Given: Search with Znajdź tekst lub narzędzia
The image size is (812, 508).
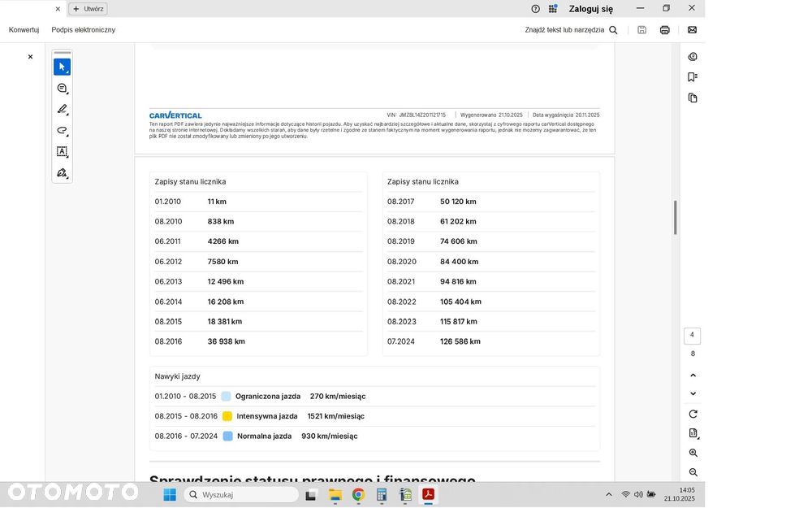Looking at the screenshot, I should click(571, 29).
